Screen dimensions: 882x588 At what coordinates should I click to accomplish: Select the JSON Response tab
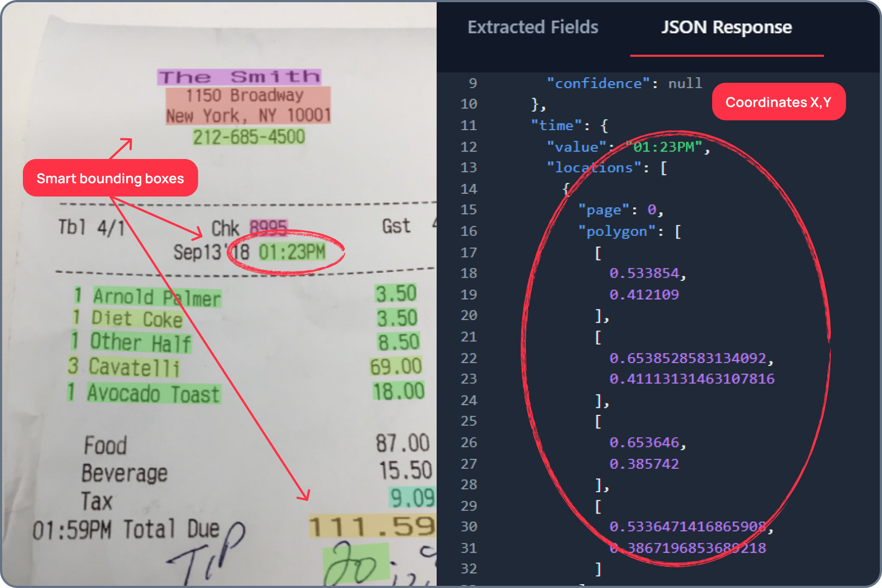[x=726, y=27]
